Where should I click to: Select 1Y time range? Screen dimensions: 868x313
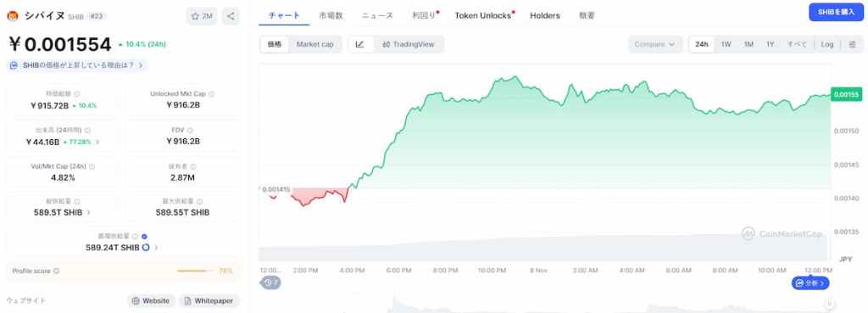(x=770, y=44)
